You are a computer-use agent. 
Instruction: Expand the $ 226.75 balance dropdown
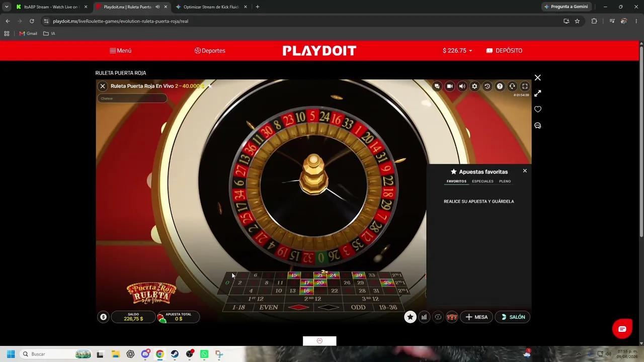457,51
